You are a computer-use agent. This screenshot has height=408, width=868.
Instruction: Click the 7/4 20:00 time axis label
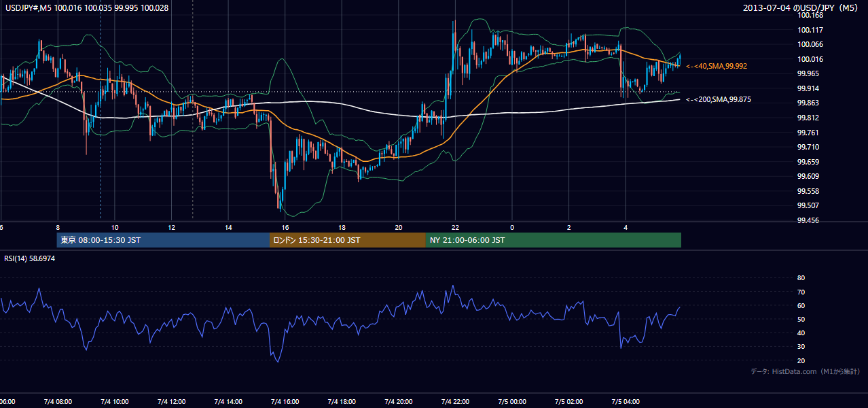(399, 402)
